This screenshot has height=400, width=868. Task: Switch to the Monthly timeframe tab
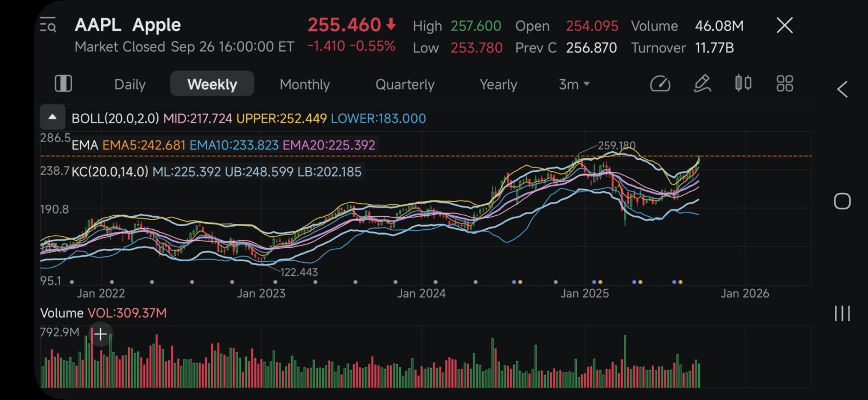[304, 85]
